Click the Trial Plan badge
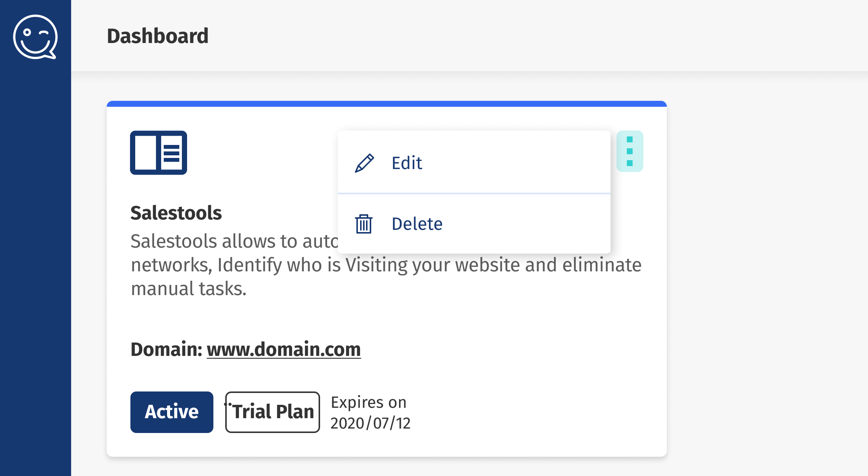Screen dimensions: 868x476 click(x=273, y=412)
